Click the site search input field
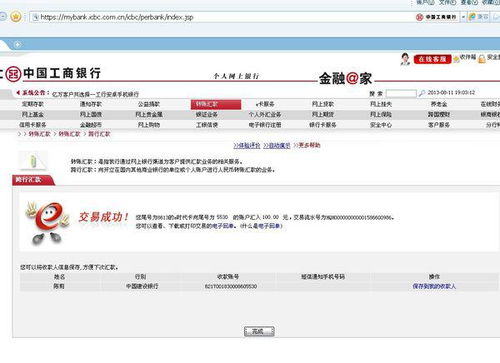This screenshot has height=363, width=500. click(x=401, y=93)
